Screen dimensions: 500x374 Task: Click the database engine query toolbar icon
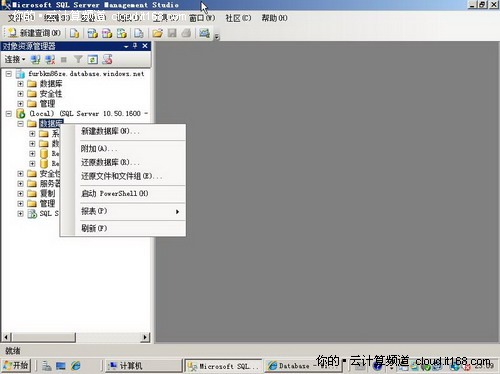coord(75,33)
